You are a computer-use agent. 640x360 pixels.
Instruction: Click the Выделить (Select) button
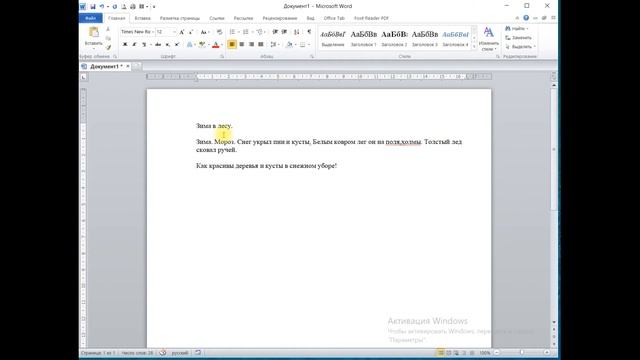[520, 47]
